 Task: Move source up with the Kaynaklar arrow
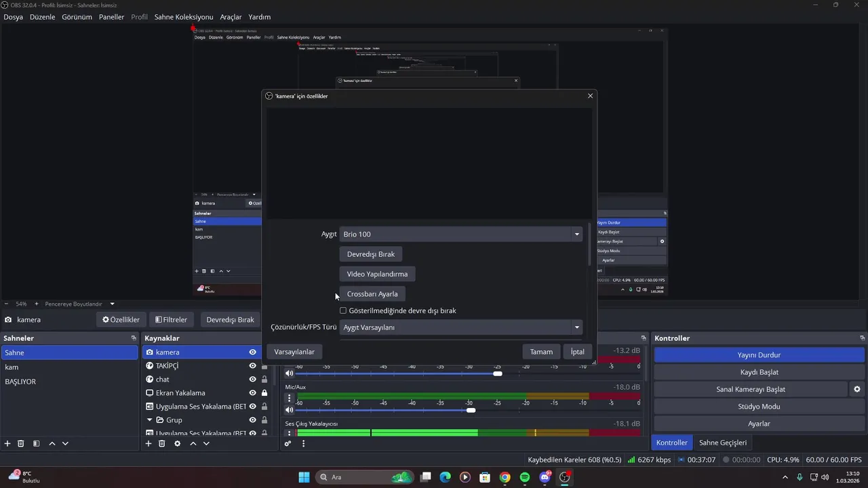pyautogui.click(x=193, y=443)
